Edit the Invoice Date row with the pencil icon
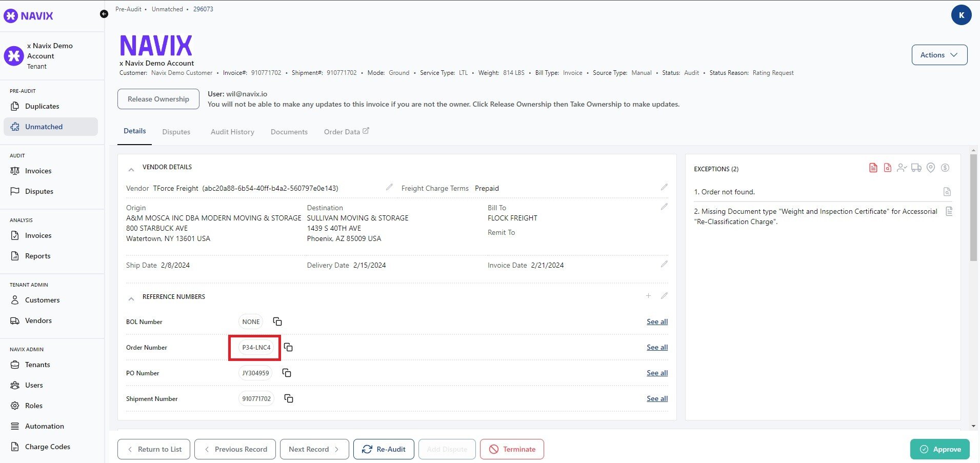The image size is (980, 463). tap(664, 264)
